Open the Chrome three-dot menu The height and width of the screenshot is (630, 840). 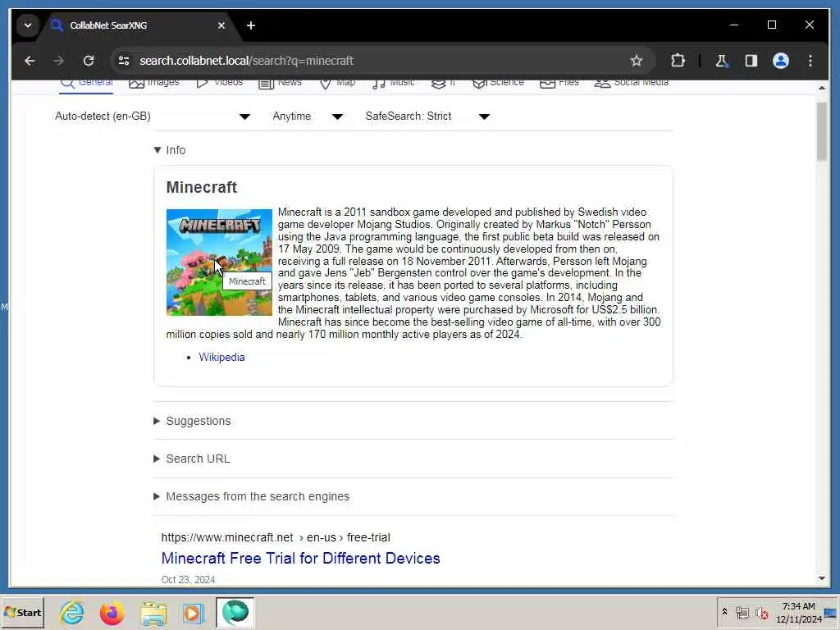(810, 61)
